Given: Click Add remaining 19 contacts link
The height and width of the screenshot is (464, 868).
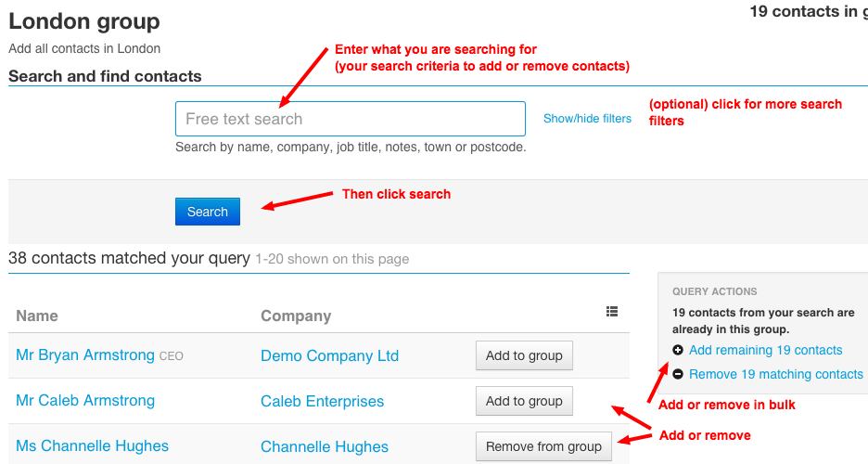Looking at the screenshot, I should click(765, 350).
